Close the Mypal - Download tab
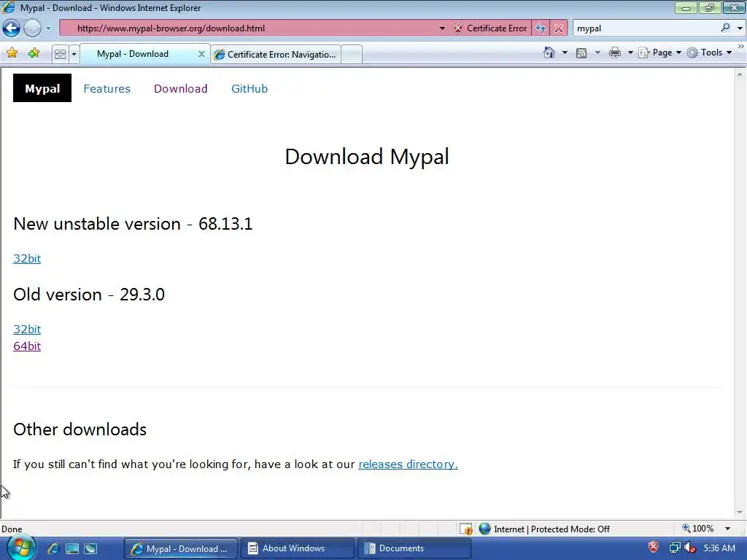 pyautogui.click(x=201, y=54)
